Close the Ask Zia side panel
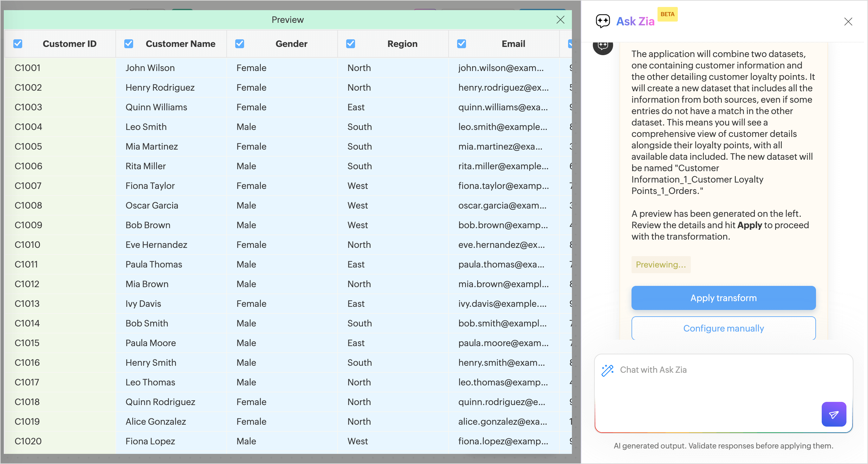 point(848,22)
